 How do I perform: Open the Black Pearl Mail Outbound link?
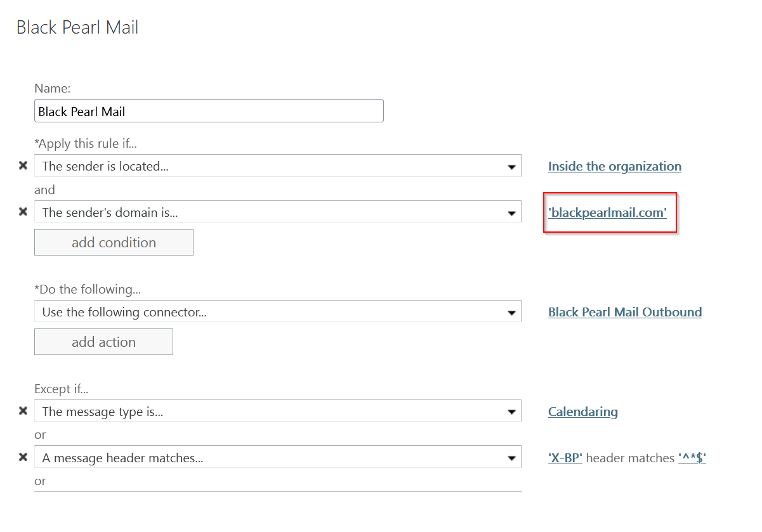point(624,312)
